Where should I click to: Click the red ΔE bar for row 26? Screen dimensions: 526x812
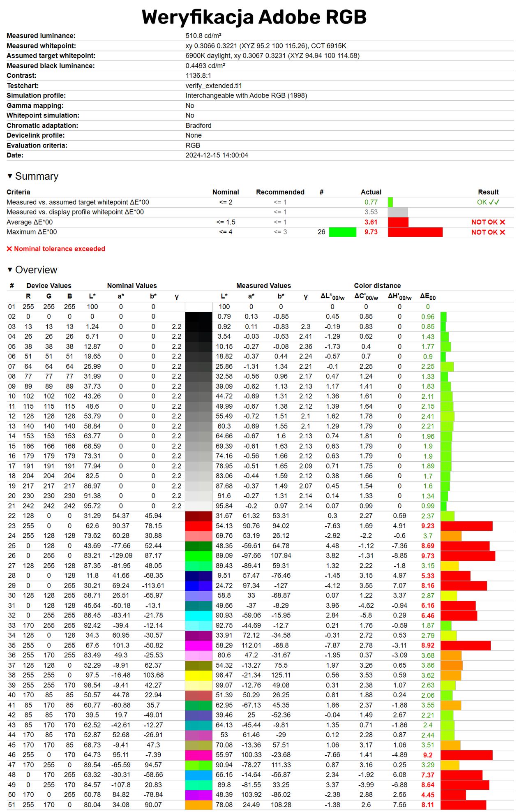[468, 556]
